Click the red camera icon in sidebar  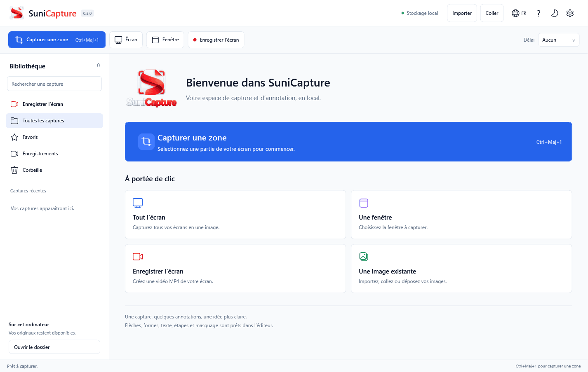14,104
